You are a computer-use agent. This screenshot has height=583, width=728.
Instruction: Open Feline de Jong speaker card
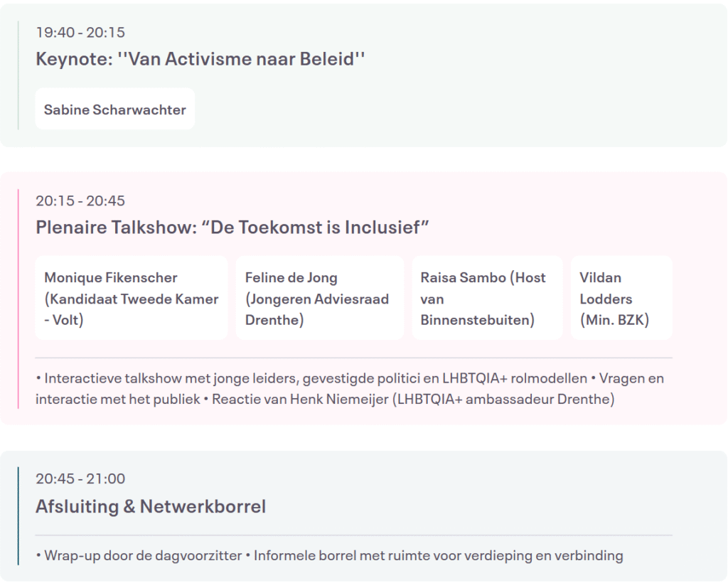pos(319,299)
